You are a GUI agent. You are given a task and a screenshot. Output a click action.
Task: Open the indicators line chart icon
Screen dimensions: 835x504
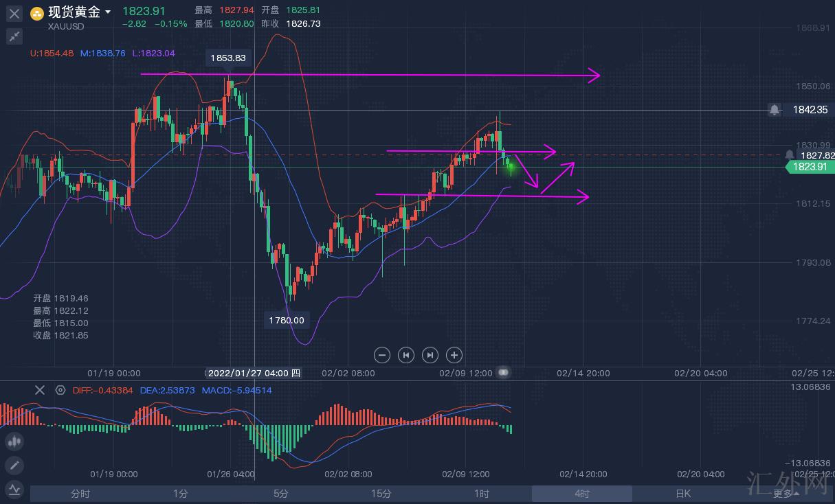pyautogui.click(x=14, y=490)
